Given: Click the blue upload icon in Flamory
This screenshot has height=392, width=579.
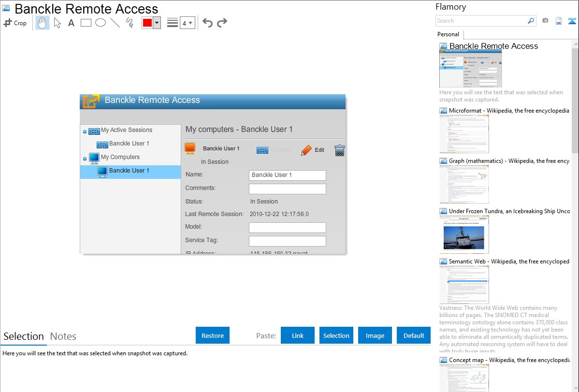Looking at the screenshot, I should click(572, 21).
